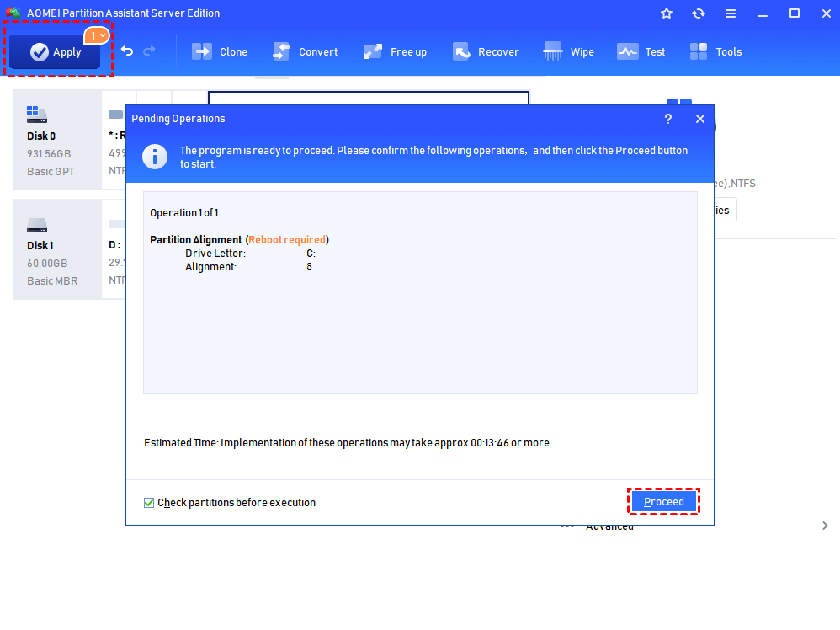Select Disk 1 in the disk list
The image size is (840, 630).
click(57, 249)
